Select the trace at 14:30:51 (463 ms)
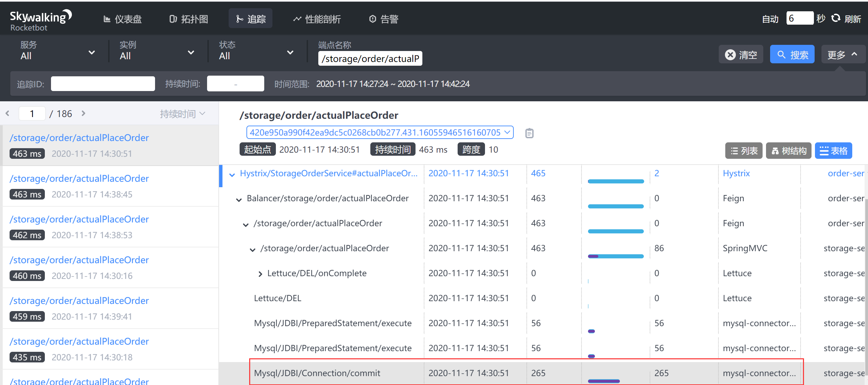Screen dimensions: 868x385 coord(111,145)
